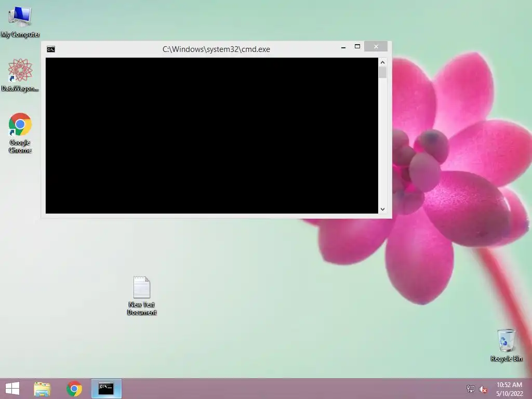Open the cmd.exe window system menu icon
Viewport: 532px width, 399px height.
tap(51, 49)
